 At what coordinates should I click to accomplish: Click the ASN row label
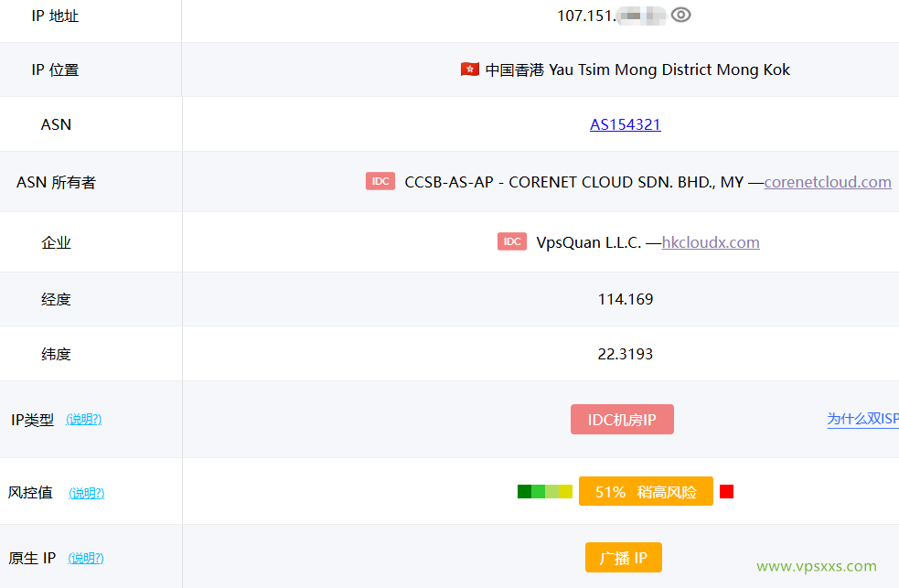click(56, 124)
